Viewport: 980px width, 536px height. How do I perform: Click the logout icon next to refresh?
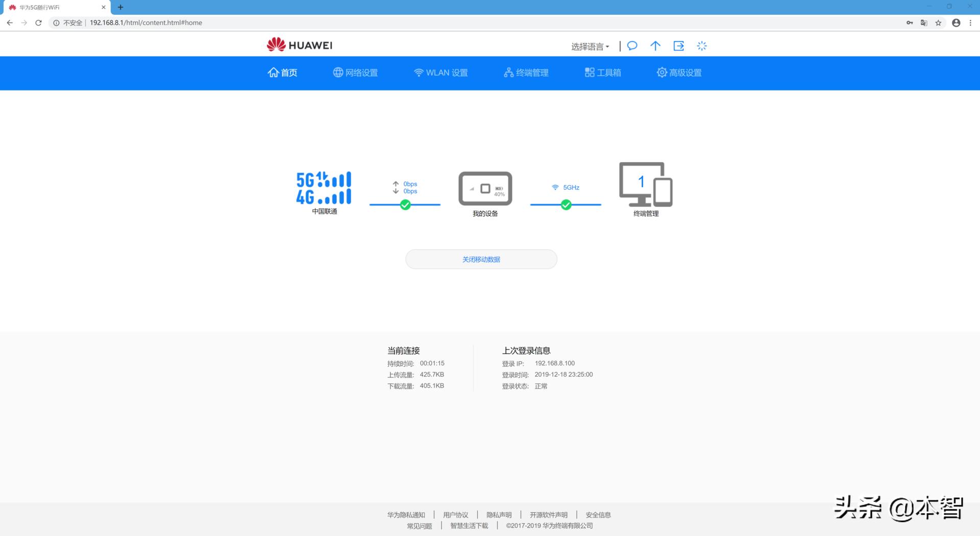[679, 46]
